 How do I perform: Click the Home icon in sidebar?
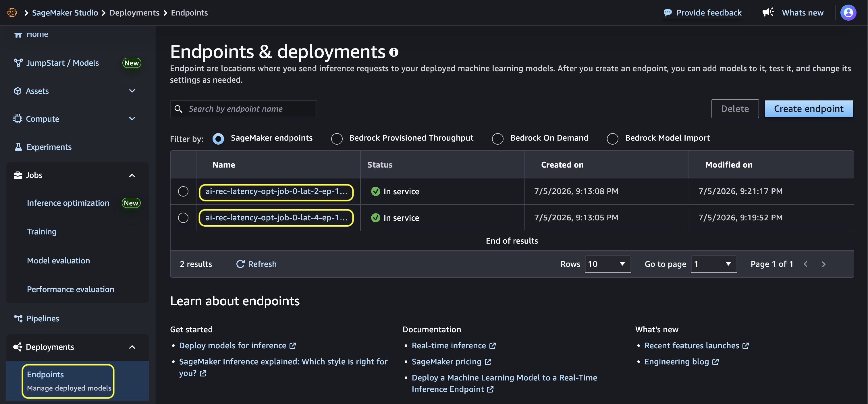18,34
